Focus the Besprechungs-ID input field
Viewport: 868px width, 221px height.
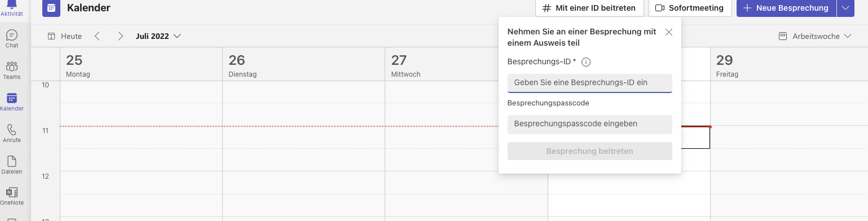click(590, 82)
